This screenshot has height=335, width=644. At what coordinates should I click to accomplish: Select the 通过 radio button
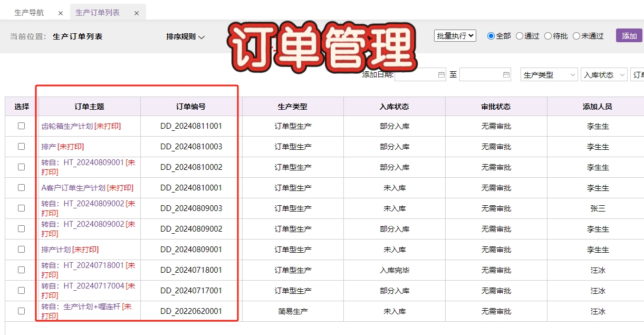(x=520, y=36)
